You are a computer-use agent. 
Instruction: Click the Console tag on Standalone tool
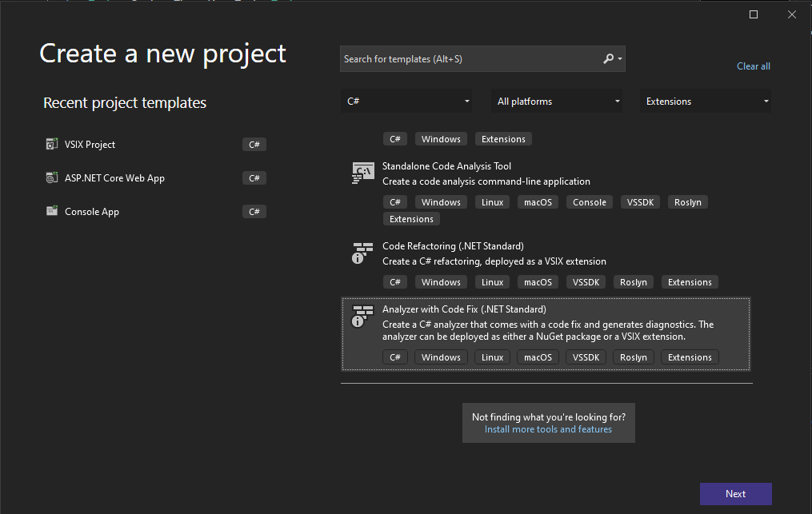pos(589,201)
